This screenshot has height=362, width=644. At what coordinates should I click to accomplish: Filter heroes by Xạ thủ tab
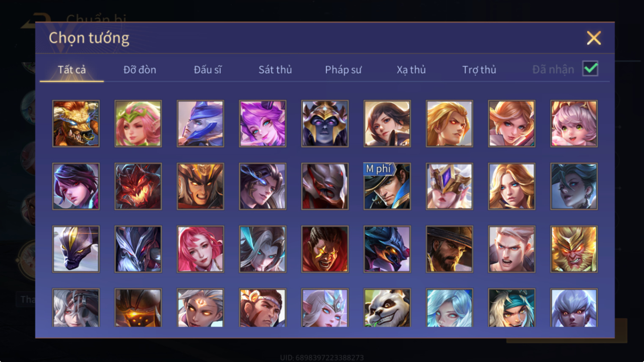[x=411, y=69]
